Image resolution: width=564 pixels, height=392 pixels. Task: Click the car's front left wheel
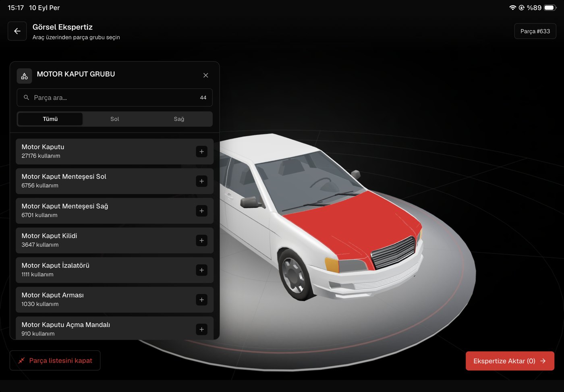294,275
